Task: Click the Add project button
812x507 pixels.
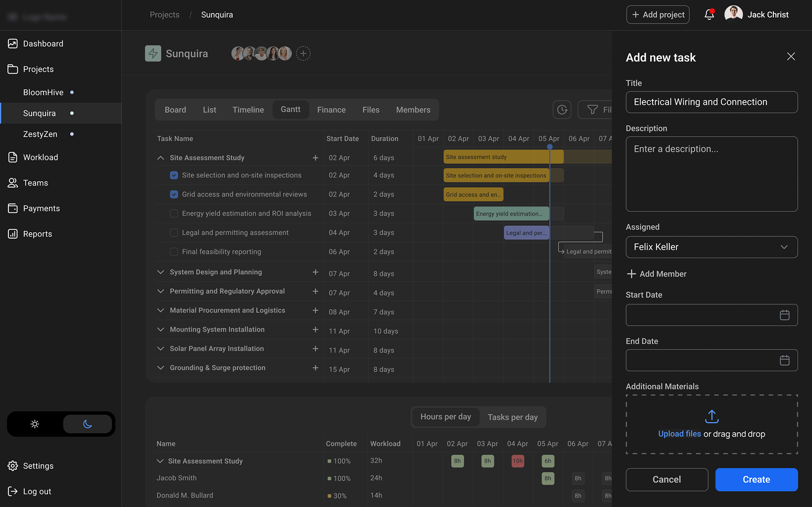Action: [658, 15]
